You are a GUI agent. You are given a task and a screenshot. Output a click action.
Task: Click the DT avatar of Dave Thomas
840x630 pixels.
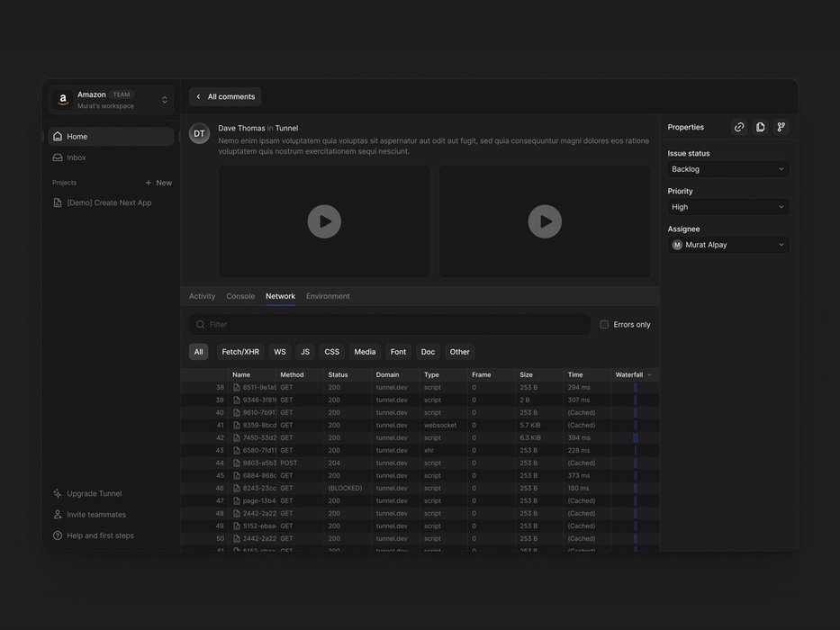199,133
